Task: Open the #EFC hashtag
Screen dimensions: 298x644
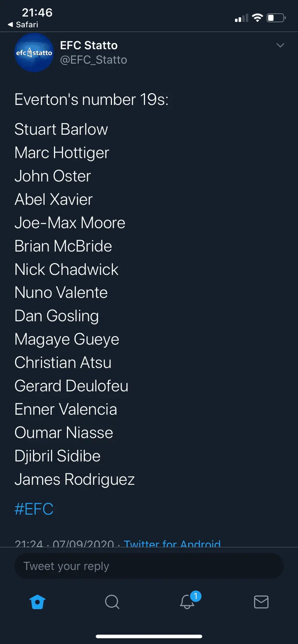Action: 34,509
